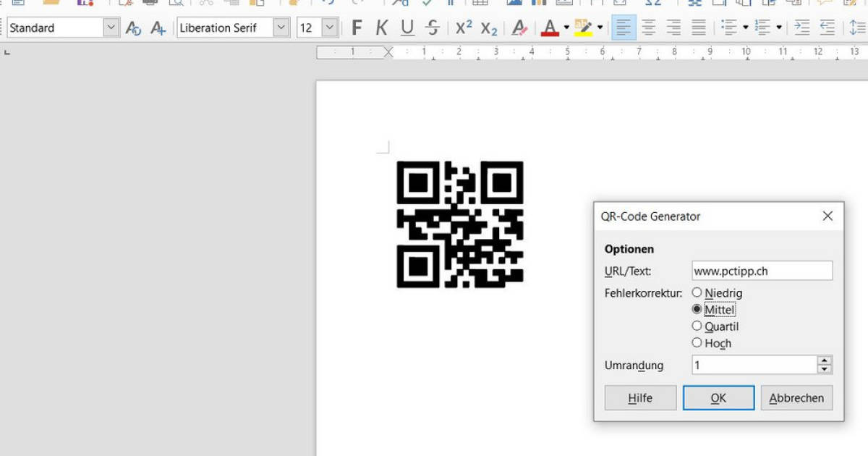Open Hilfe for the QR-Code Generator
Image resolution: width=868 pixels, height=456 pixels.
[x=639, y=397]
